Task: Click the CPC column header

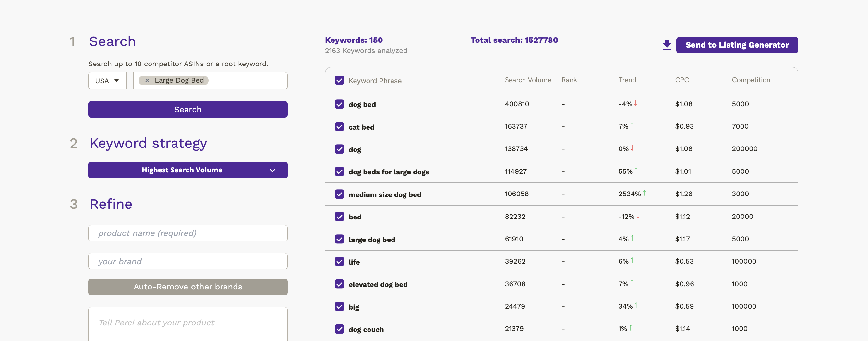Action: (682, 80)
